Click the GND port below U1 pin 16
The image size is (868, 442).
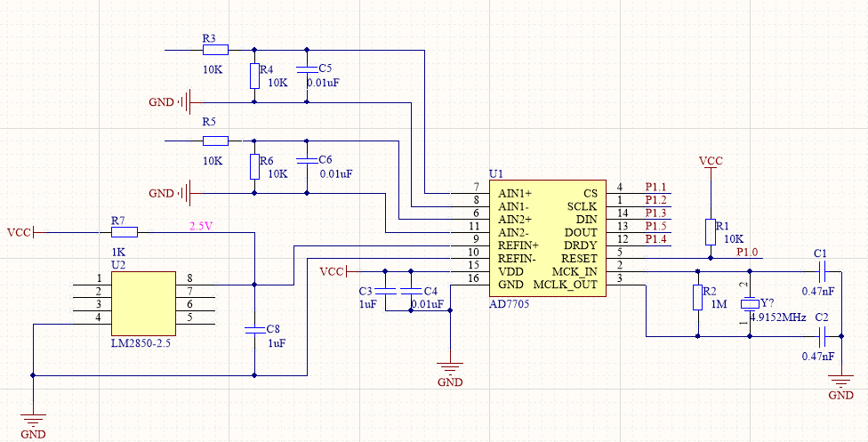[449, 368]
